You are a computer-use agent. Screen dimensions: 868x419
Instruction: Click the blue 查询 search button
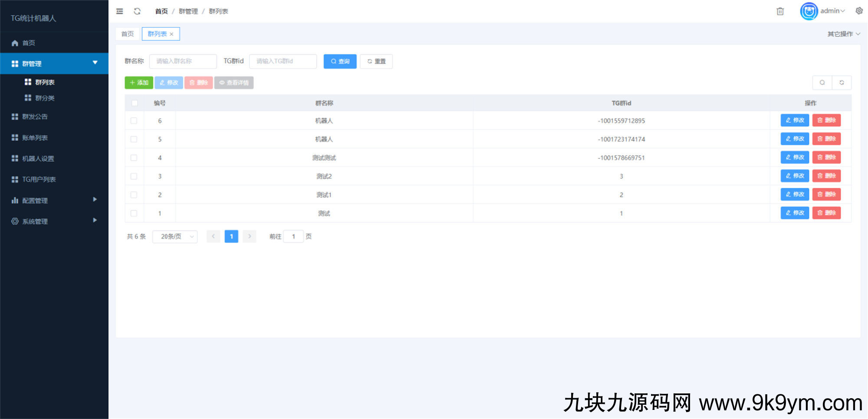coord(340,62)
